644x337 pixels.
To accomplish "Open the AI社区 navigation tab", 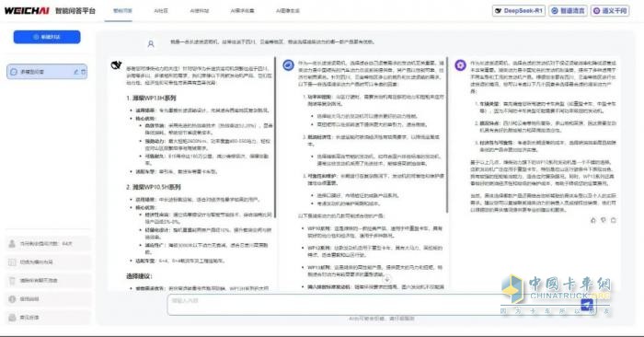I will point(161,11).
